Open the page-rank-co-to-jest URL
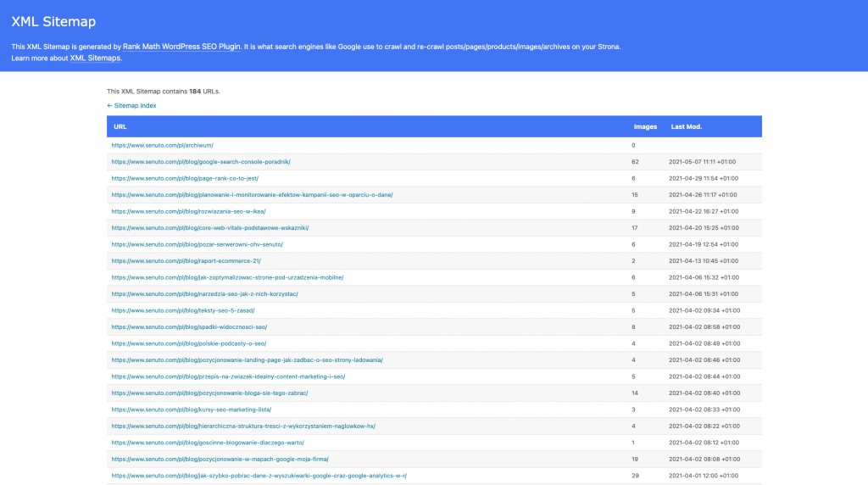The image size is (868, 485). pos(185,179)
